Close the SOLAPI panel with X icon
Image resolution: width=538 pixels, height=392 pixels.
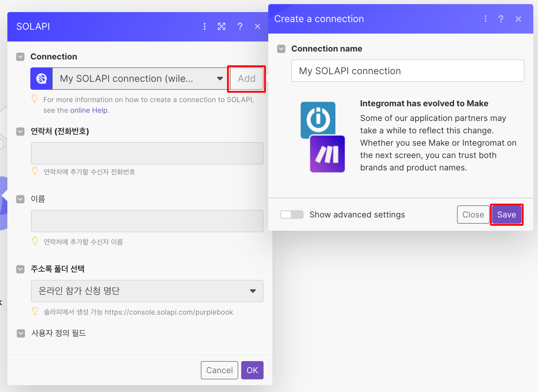pyautogui.click(x=257, y=26)
